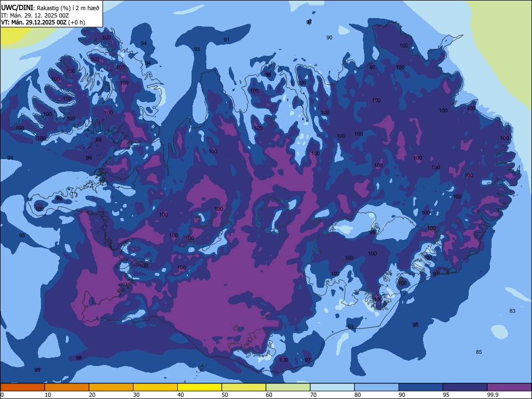Select the golden 30–40 legend swatch

tap(155, 387)
